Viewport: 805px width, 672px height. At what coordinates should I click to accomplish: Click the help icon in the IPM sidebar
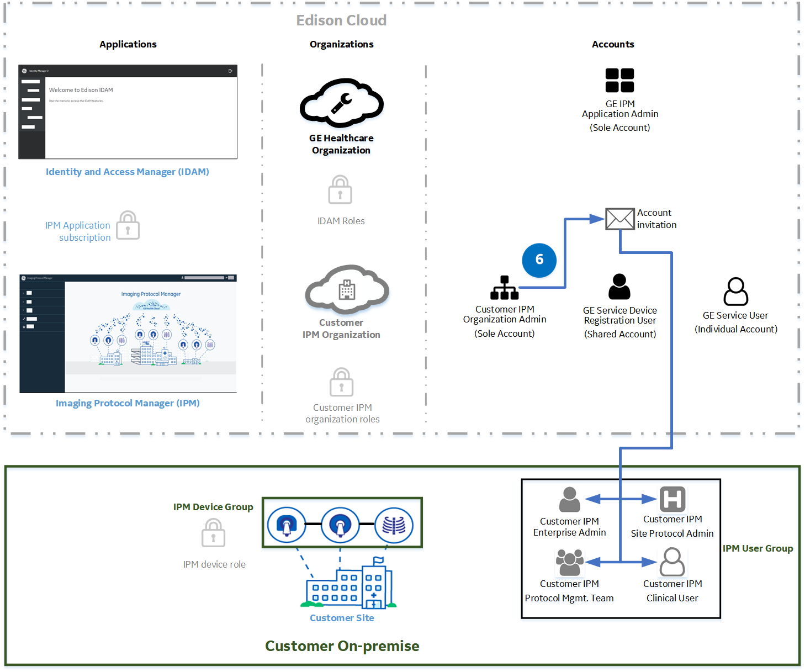pyautogui.click(x=24, y=326)
